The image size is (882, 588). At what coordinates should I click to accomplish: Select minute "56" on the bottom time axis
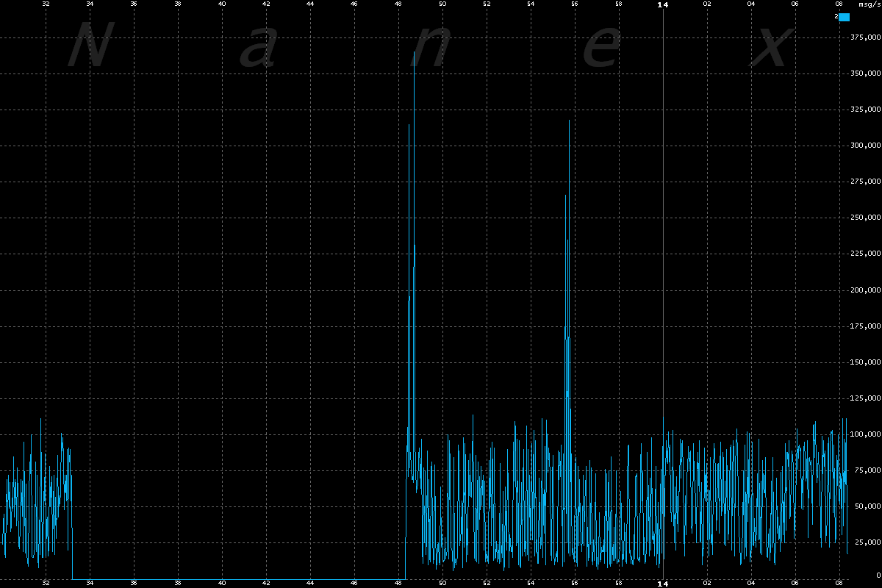pyautogui.click(x=575, y=584)
